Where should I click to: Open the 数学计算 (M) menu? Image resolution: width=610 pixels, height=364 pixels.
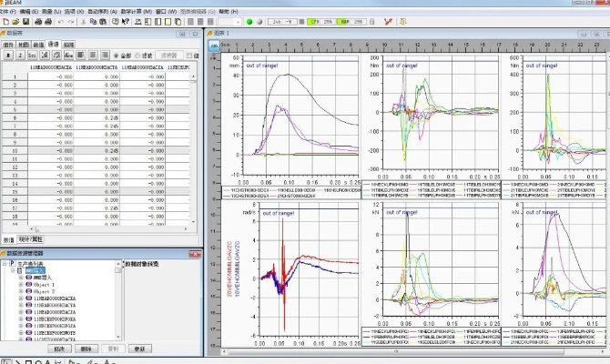(x=135, y=9)
